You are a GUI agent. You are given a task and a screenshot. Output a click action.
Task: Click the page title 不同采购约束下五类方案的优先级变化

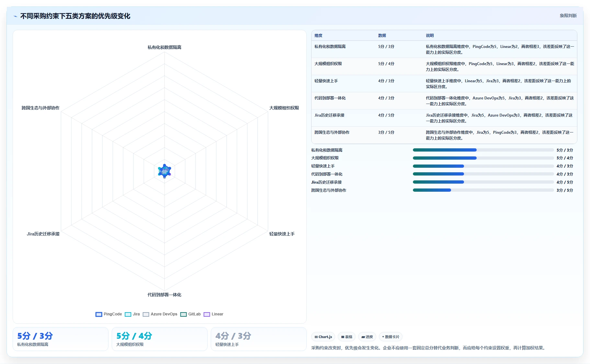(75, 16)
